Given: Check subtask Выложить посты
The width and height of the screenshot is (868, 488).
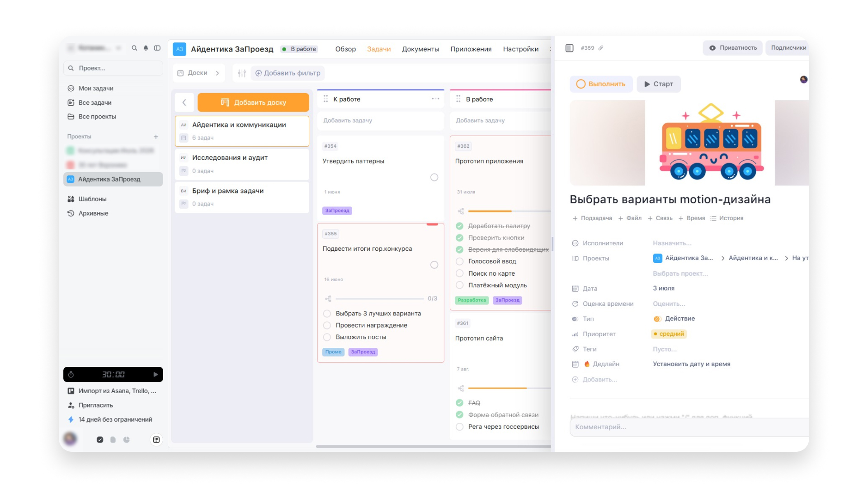Looking at the screenshot, I should [x=327, y=337].
